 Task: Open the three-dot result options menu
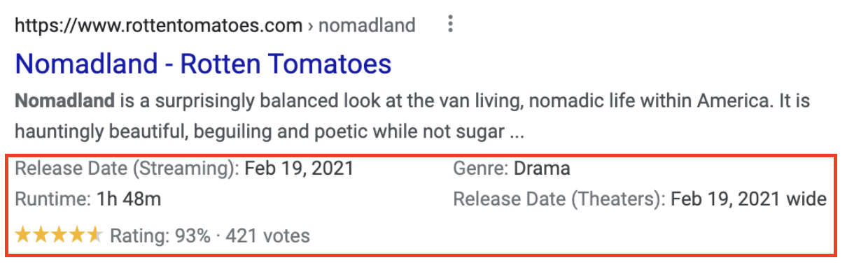(x=450, y=25)
